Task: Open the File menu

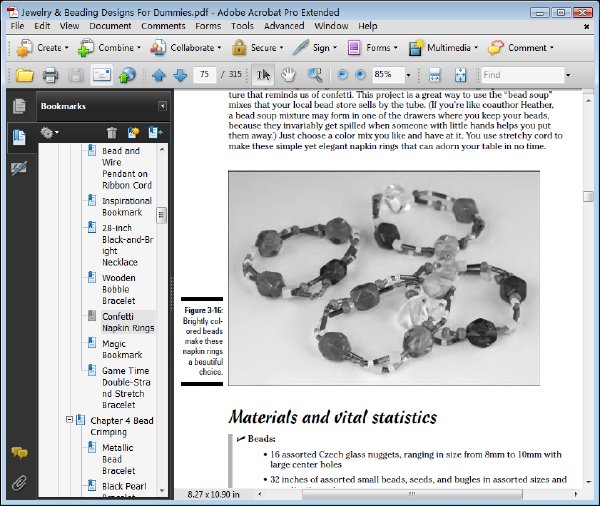Action: click(x=17, y=26)
